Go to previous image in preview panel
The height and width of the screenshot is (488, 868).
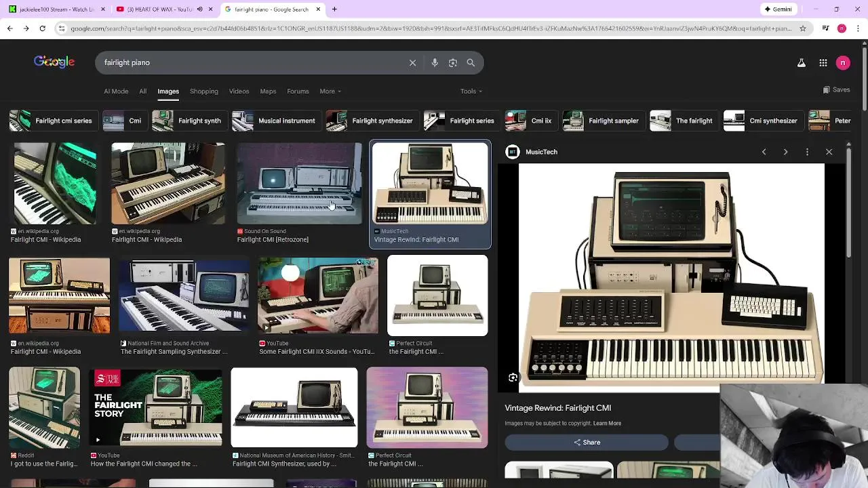click(x=764, y=152)
